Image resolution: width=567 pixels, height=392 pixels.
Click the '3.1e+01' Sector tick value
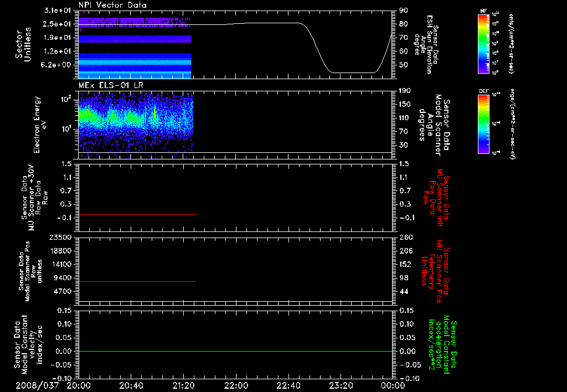pyautogui.click(x=57, y=11)
